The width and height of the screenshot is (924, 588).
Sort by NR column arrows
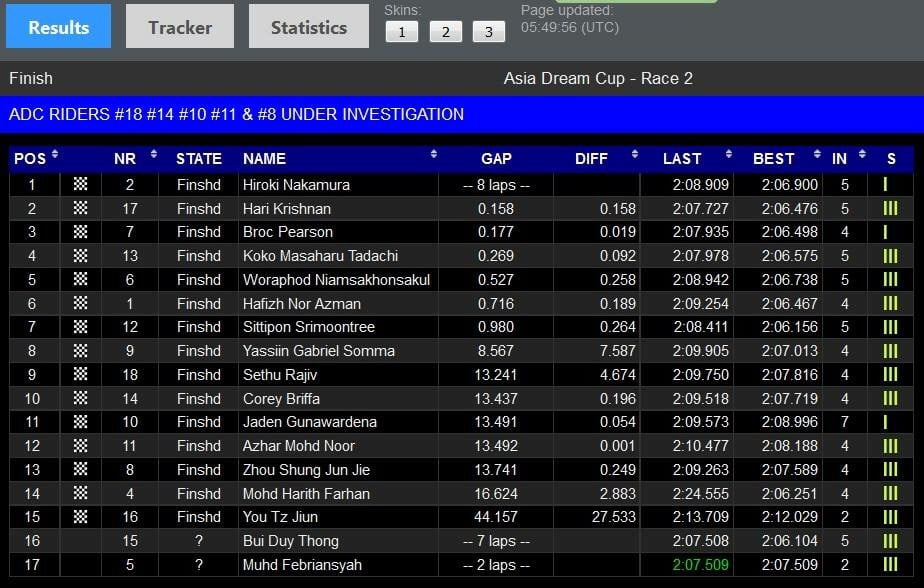pos(153,155)
